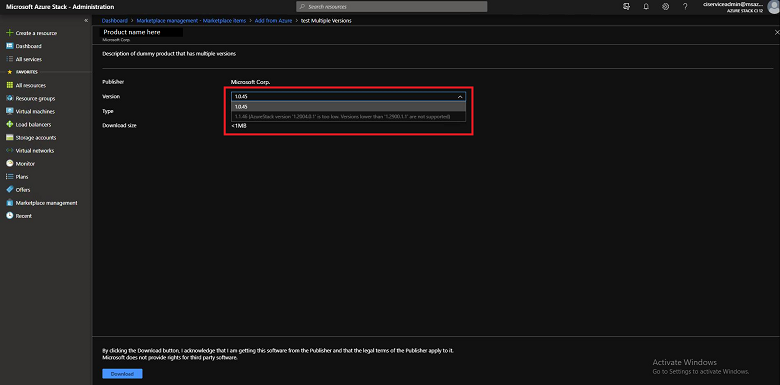780x385 pixels.
Task: Open the notifications bell icon
Action: point(646,6)
